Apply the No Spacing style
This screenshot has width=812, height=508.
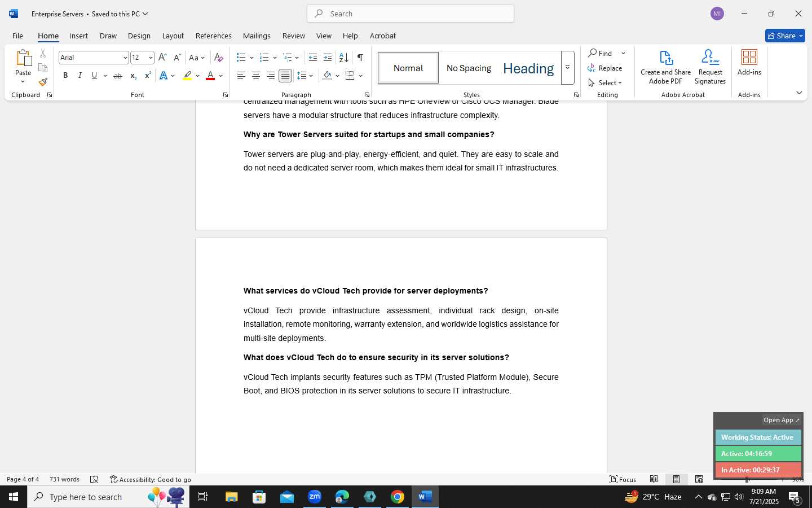click(x=469, y=68)
